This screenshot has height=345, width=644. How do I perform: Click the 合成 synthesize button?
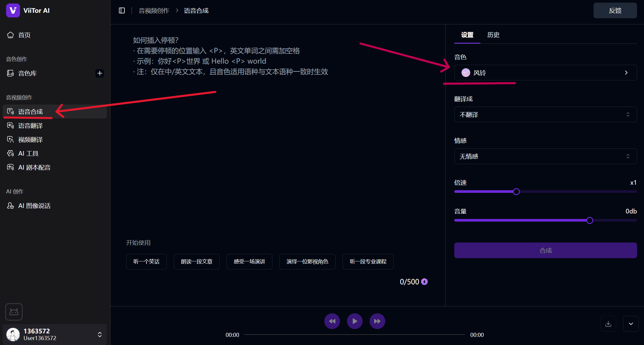click(x=545, y=250)
